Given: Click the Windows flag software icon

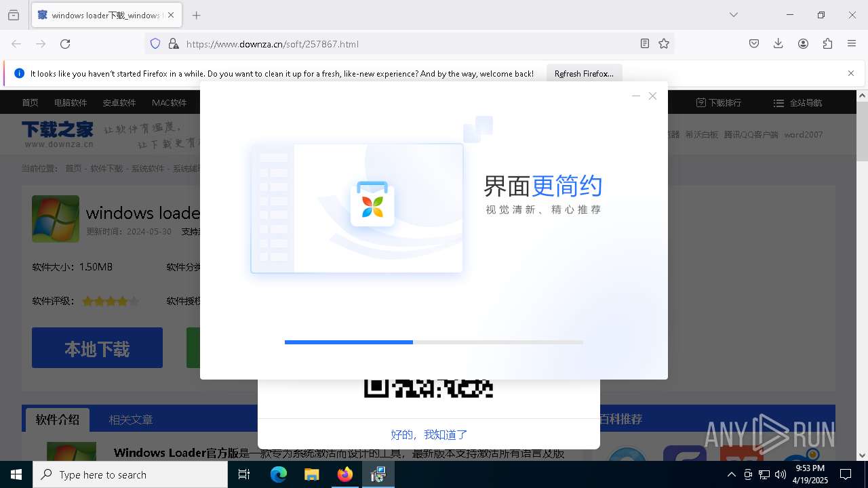Looking at the screenshot, I should [56, 219].
